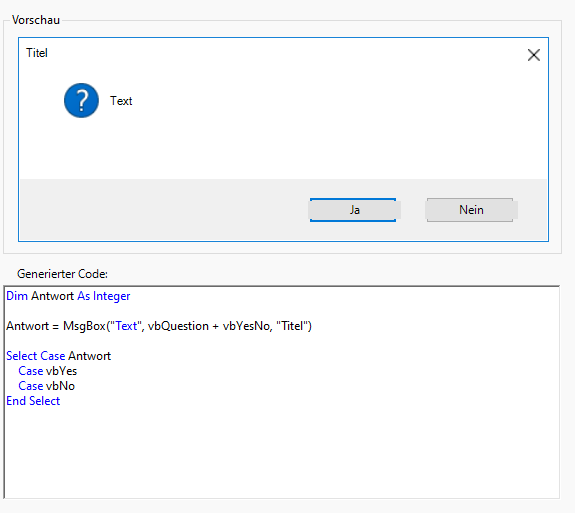Click the 'Generierter Code:' label
The image size is (575, 513).
(62, 274)
